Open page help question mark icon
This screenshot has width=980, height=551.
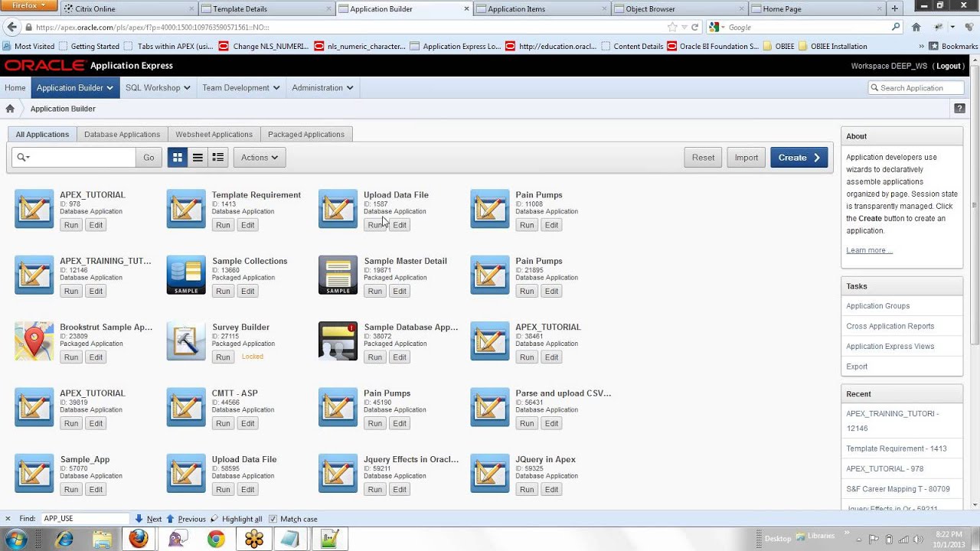click(959, 109)
